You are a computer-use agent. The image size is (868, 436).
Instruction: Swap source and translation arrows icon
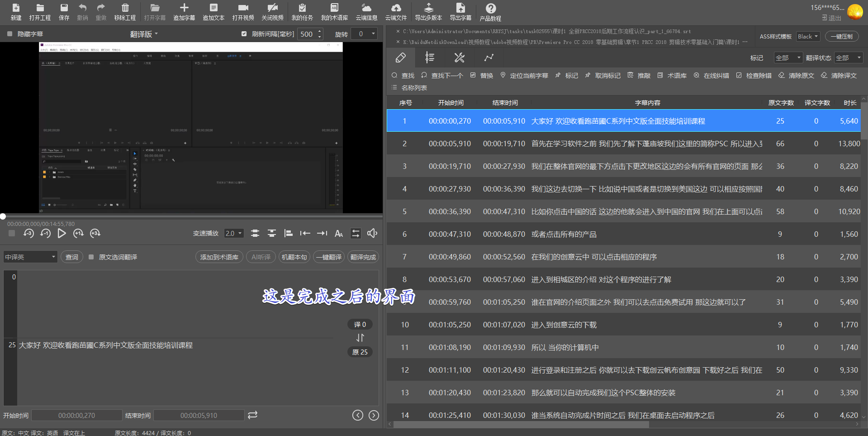point(360,338)
